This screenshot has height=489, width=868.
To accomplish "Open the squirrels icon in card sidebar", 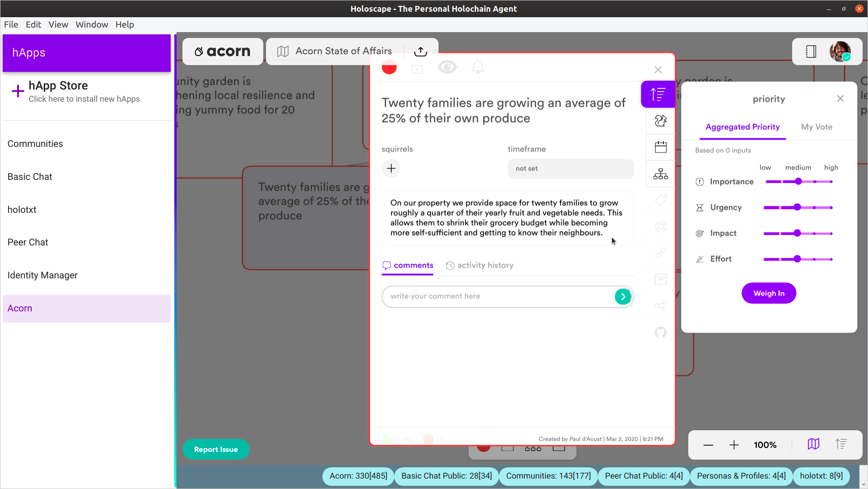I will point(661,121).
